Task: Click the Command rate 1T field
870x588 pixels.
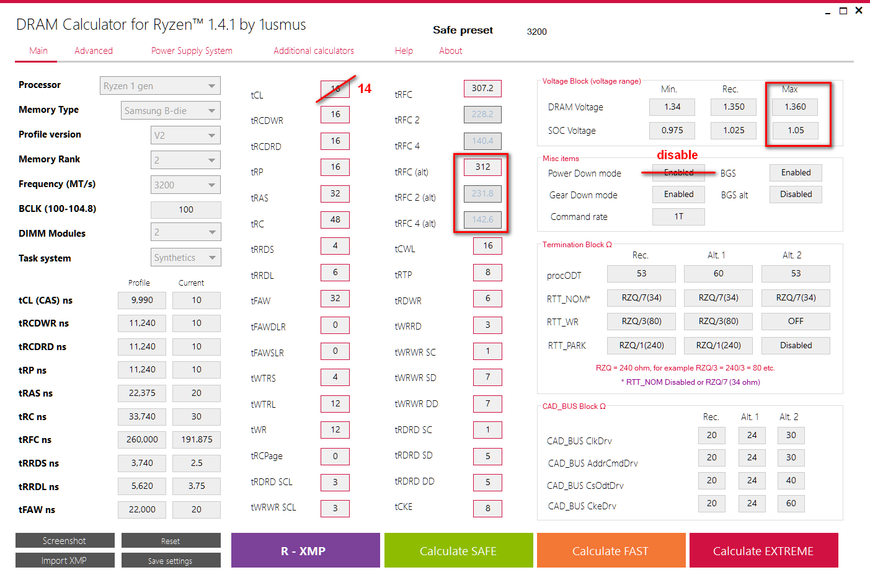Action: [678, 217]
